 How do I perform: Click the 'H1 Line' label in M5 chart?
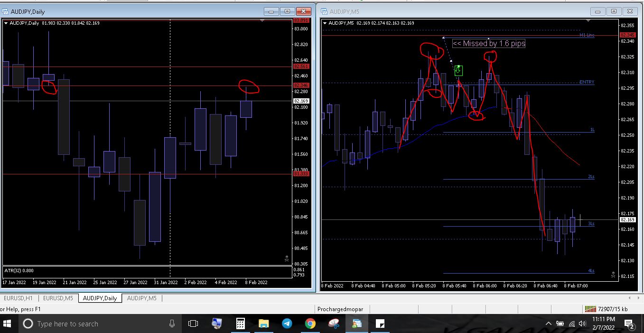pyautogui.click(x=587, y=35)
